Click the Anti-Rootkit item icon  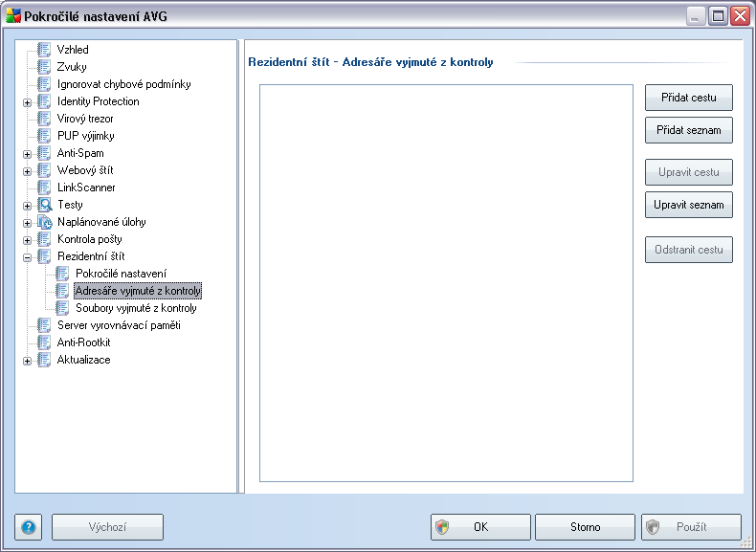(44, 342)
